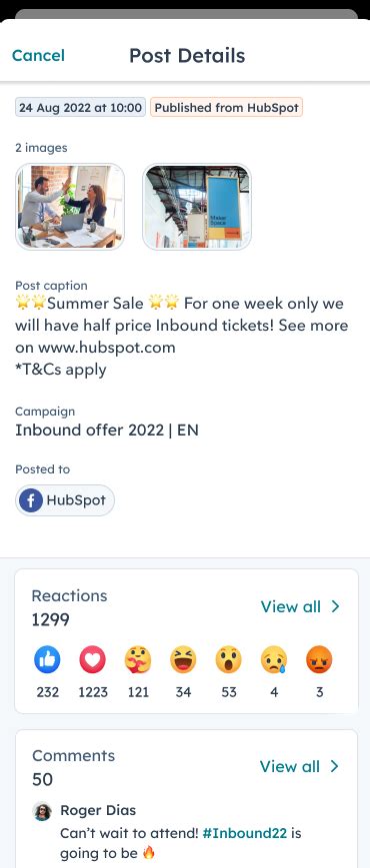Viewport: 370px width, 868px height.
Task: Tap the Love heart reaction icon
Action: point(92,660)
